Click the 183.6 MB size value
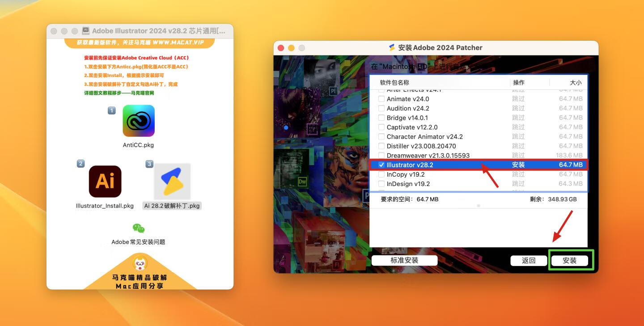 coord(569,155)
